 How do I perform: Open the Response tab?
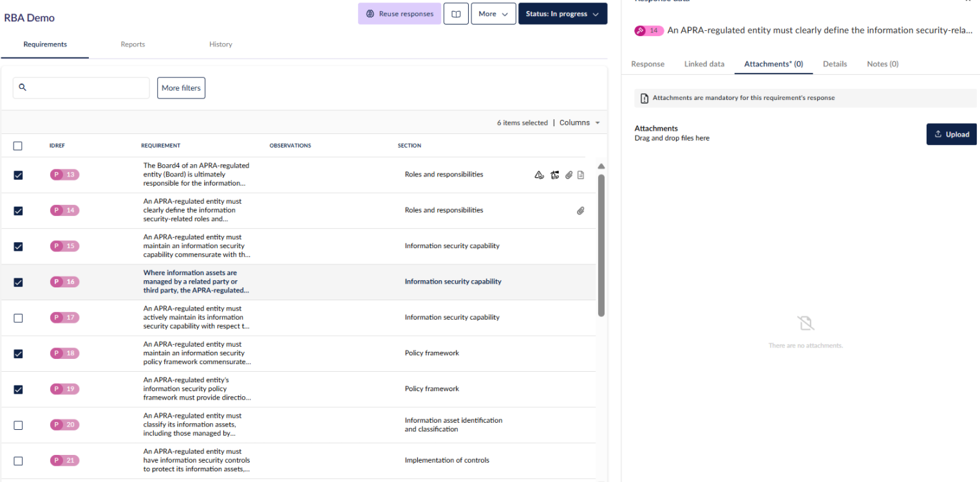[648, 64]
